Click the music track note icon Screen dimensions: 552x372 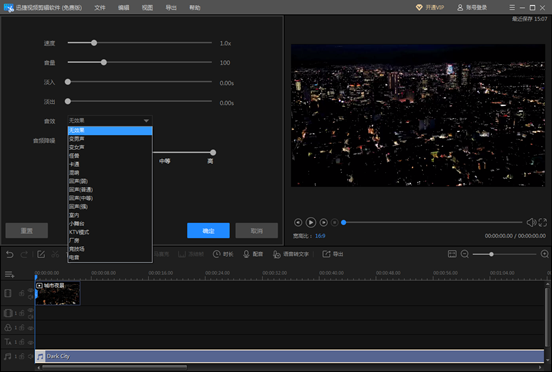8,356
